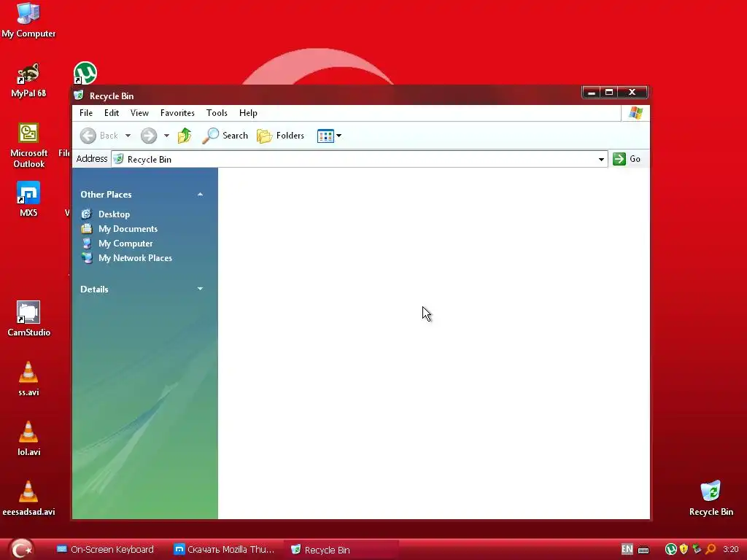The image size is (747, 560).
Task: Minimize the Recycle Bin window
Action: click(591, 93)
